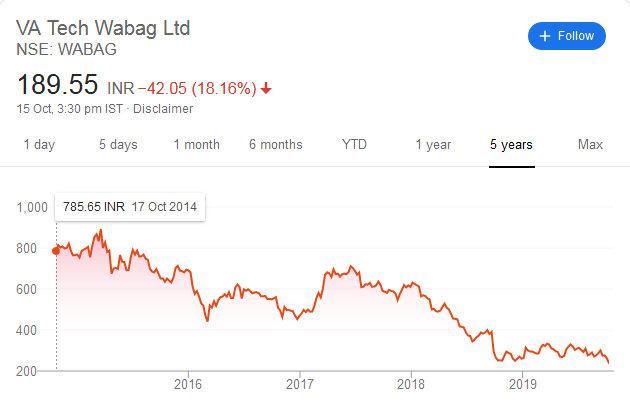Click the 5 years tab
Image resolution: width=630 pixels, height=402 pixels.
click(511, 145)
